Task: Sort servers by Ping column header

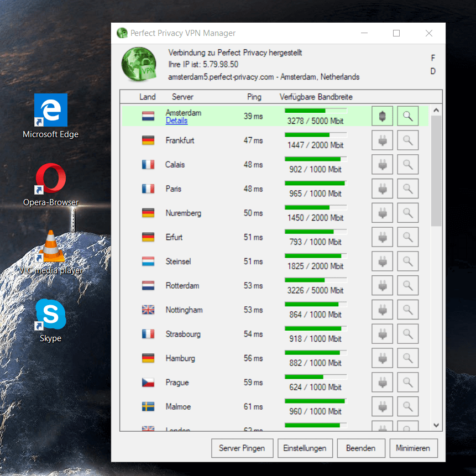Action: pos(254,97)
